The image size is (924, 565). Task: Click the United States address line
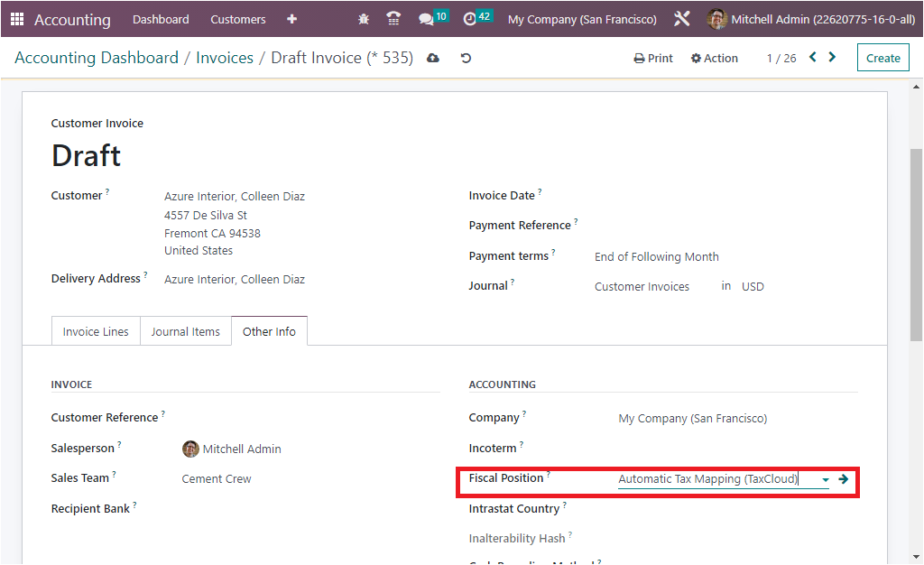tap(199, 250)
